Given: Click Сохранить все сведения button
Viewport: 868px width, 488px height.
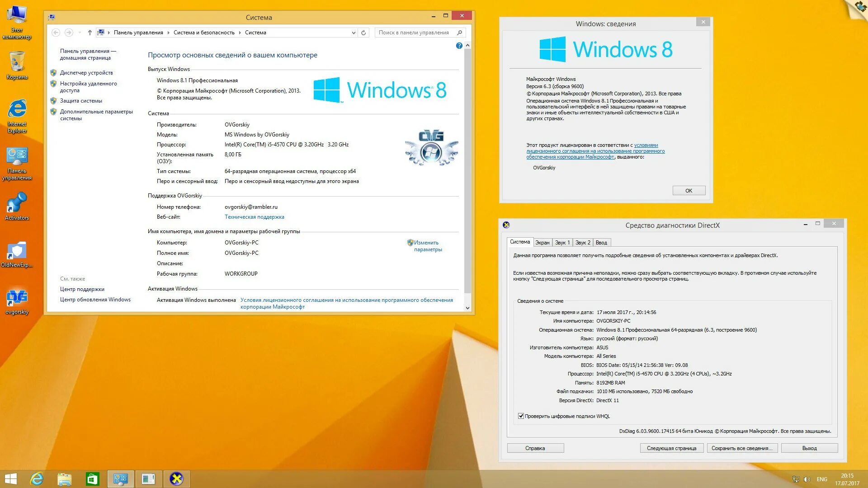Looking at the screenshot, I should tap(741, 448).
